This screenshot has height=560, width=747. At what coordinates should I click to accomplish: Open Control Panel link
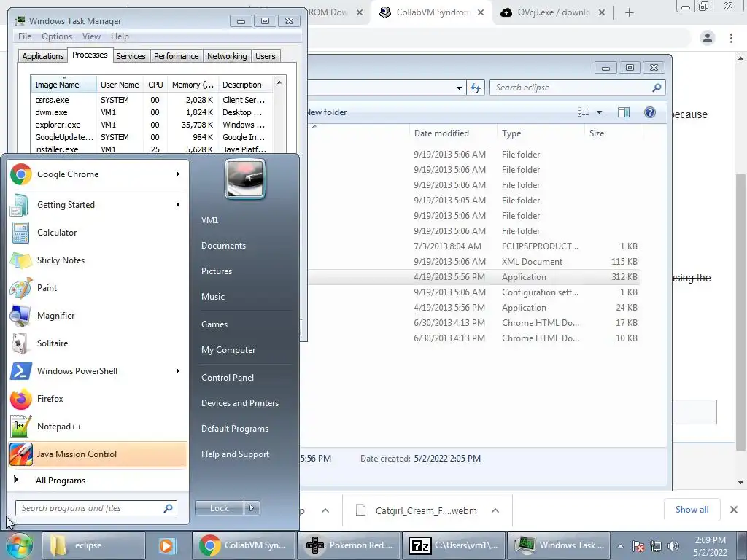click(x=228, y=378)
